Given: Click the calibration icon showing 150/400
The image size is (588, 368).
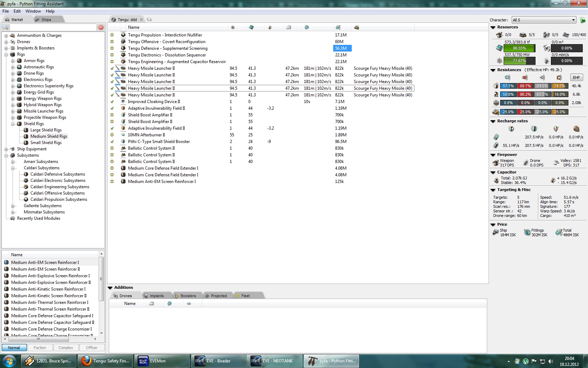Looking at the screenshot, I should pos(566,35).
